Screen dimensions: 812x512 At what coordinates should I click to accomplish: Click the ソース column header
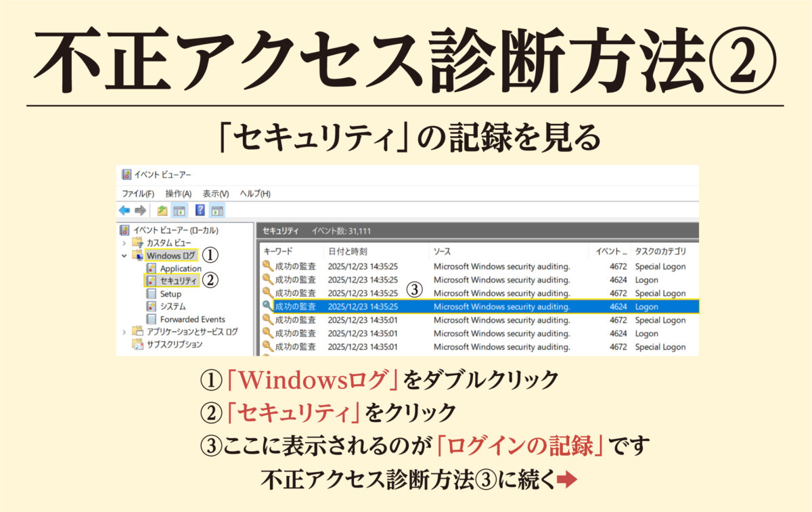(x=442, y=251)
